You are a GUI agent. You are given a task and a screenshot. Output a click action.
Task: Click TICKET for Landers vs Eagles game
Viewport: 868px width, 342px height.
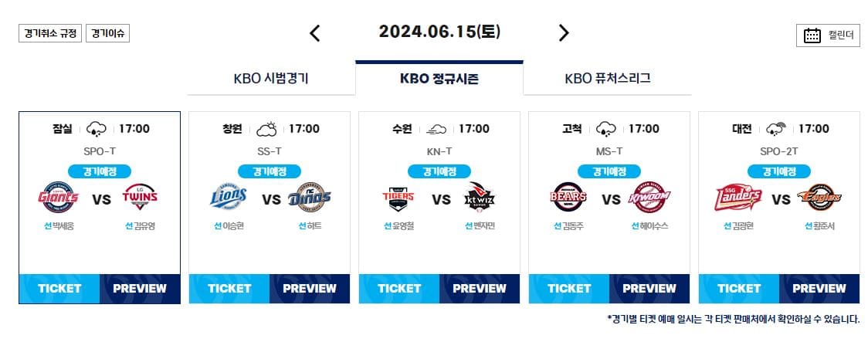tap(739, 288)
